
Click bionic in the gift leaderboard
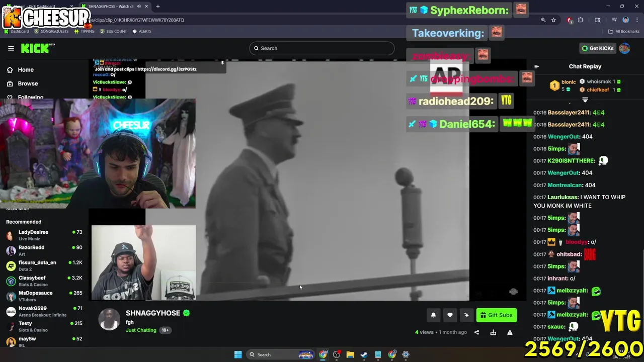(x=569, y=82)
